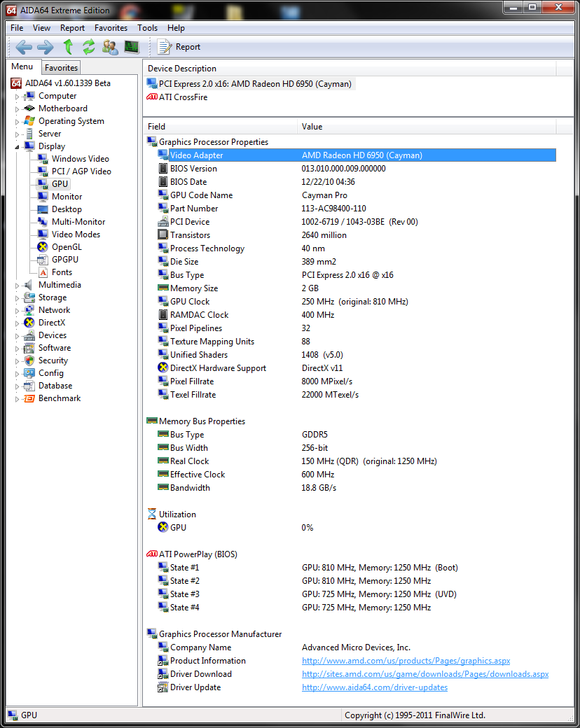580x728 pixels.
Task: Select the Windows Video tree icon
Action: (43, 159)
